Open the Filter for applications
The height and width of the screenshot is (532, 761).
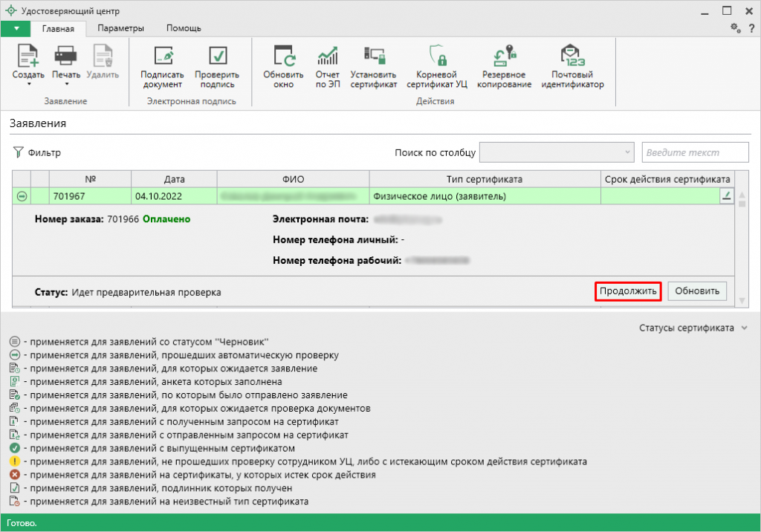pyautogui.click(x=37, y=153)
